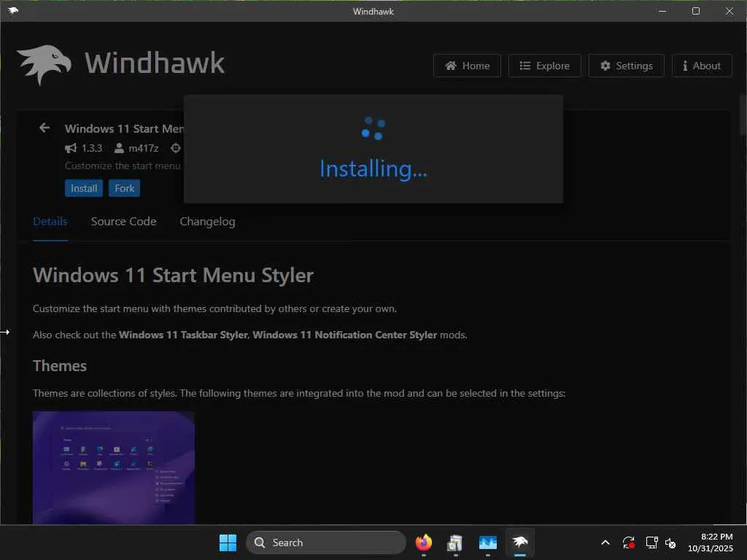This screenshot has width=747, height=560.
Task: Click the version megaphone icon beside 1.3.3
Action: (71, 148)
